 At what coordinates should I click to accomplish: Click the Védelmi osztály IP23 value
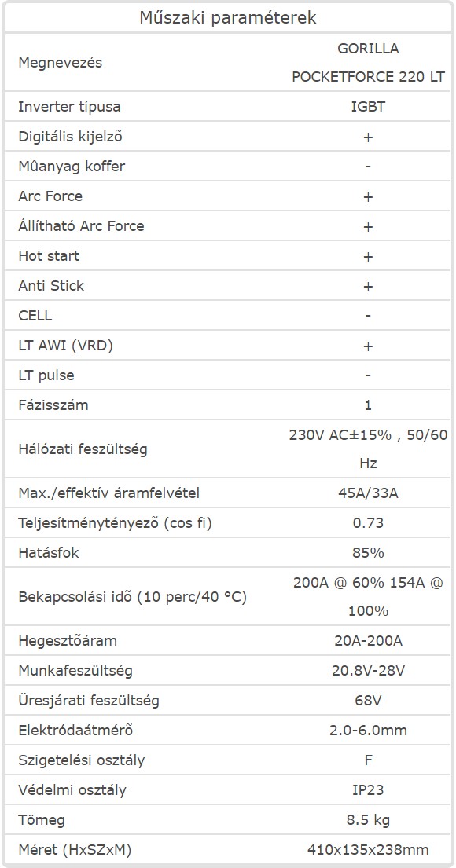click(x=368, y=790)
